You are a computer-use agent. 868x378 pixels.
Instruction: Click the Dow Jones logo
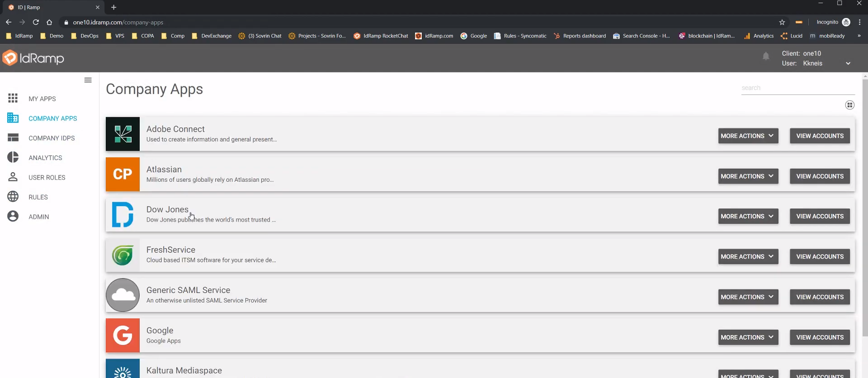pos(123,214)
